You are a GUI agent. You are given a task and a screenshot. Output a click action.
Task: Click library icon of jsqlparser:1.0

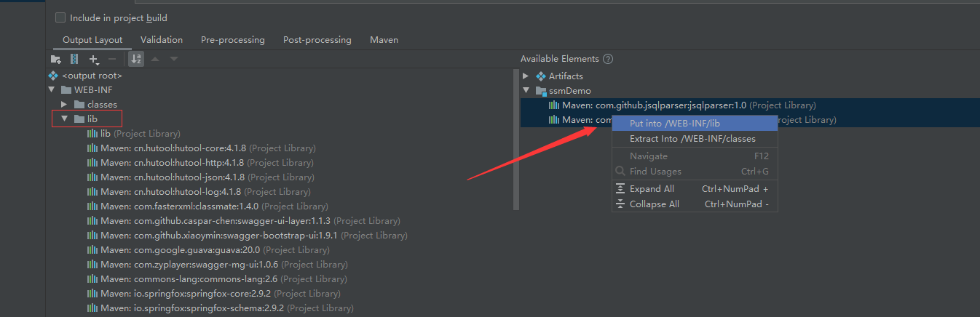[553, 105]
